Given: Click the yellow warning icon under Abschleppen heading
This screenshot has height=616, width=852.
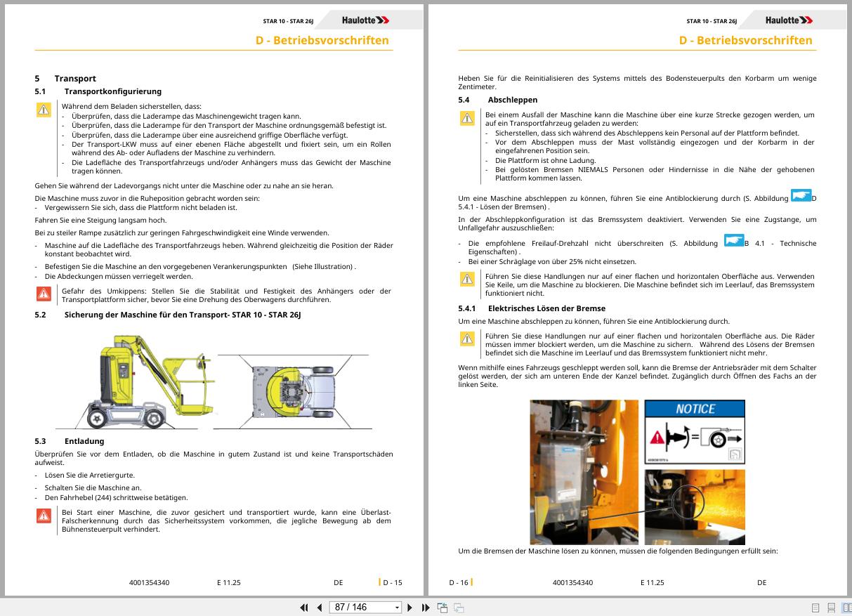Looking at the screenshot, I should point(467,118).
